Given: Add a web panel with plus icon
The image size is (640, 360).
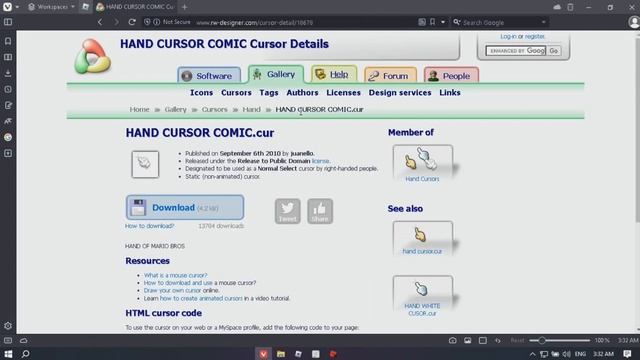Looking at the screenshot, I should click(x=8, y=153).
